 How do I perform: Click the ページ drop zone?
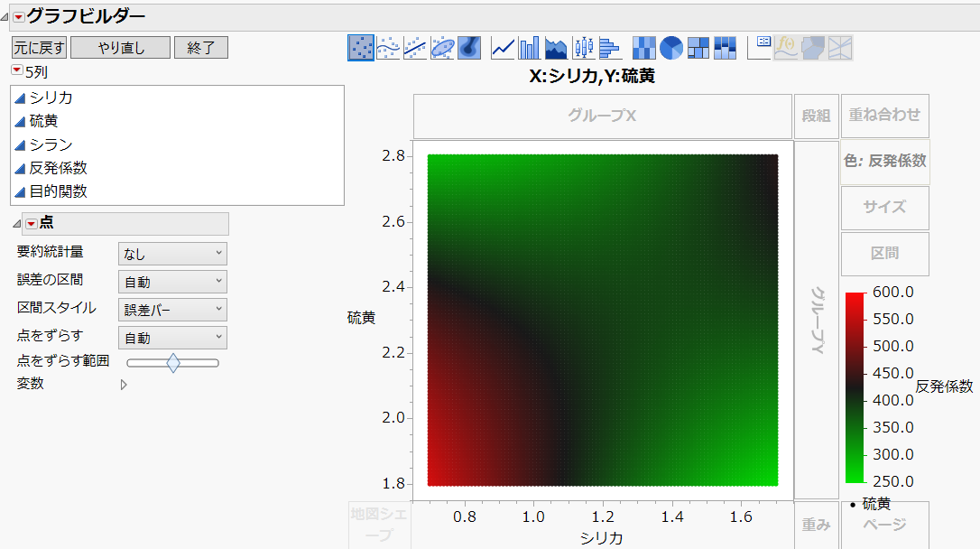(885, 526)
